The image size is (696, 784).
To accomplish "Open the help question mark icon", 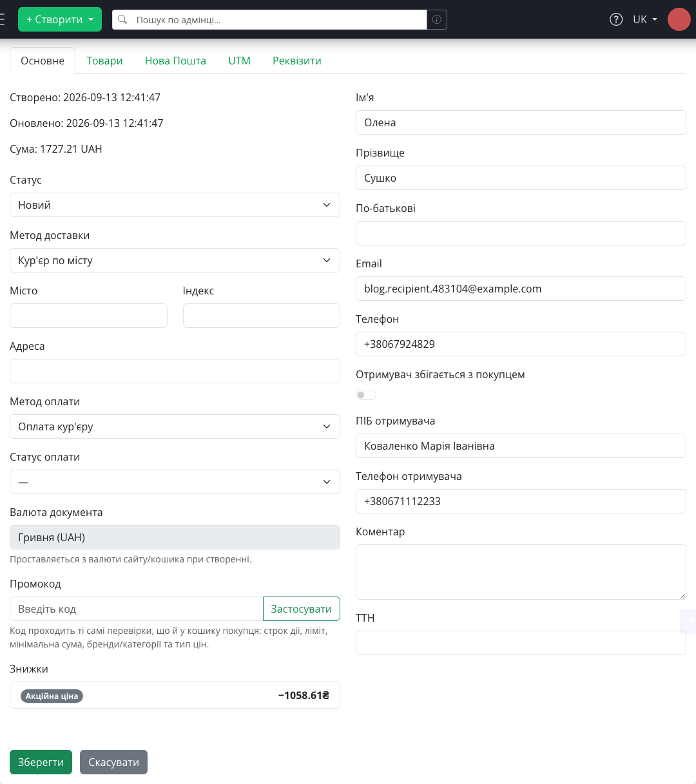I will click(616, 19).
